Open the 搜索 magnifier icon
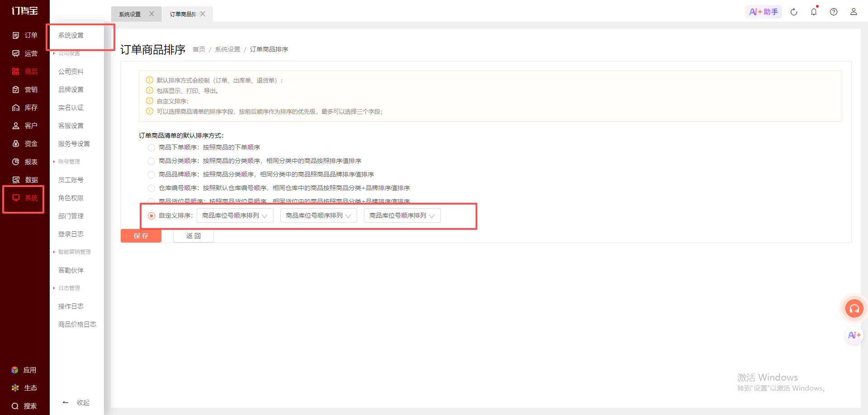868x415 pixels. click(15, 406)
